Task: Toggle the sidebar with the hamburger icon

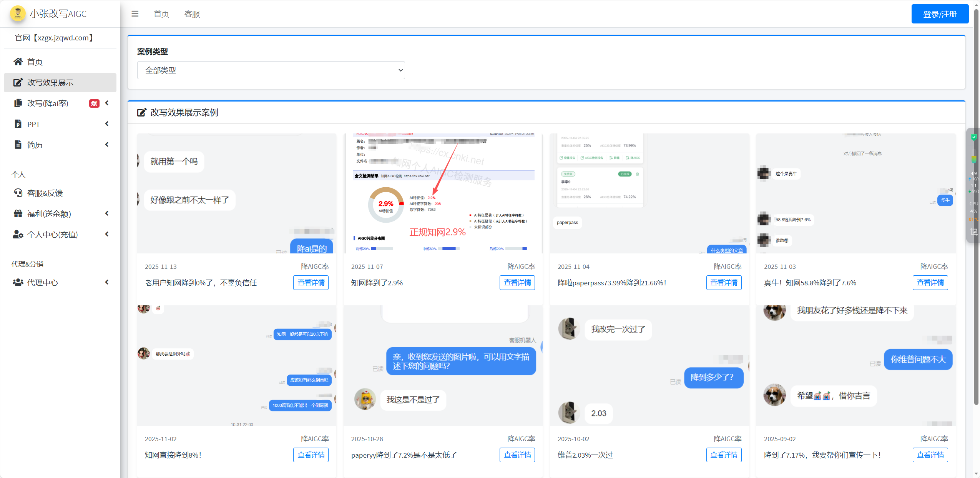Action: (135, 13)
